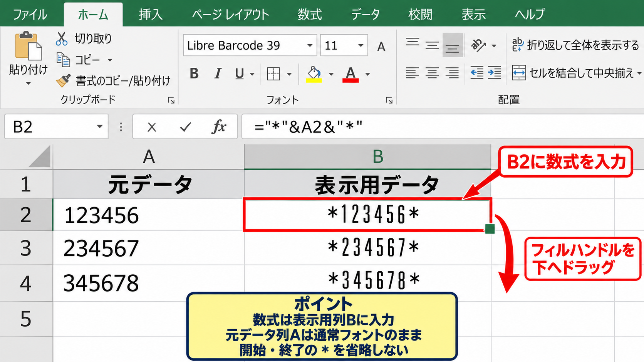Open the font size 11 dropdown

coord(361,45)
